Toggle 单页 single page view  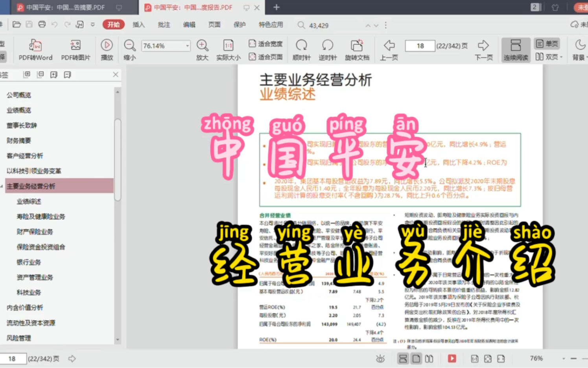coord(547,44)
